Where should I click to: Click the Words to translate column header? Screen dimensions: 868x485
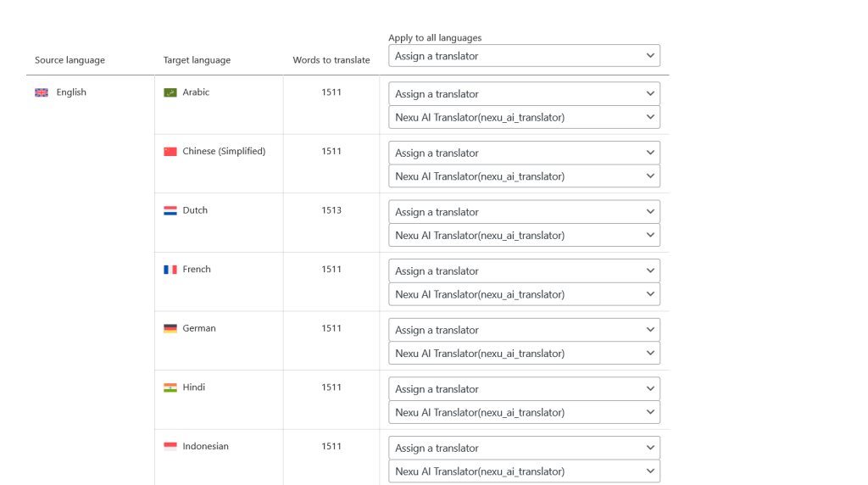331,60
